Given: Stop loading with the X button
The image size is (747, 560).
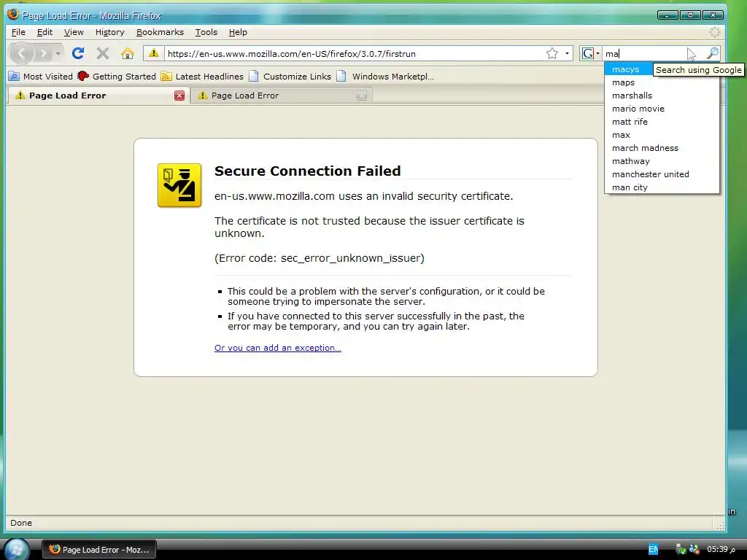Looking at the screenshot, I should 102,53.
